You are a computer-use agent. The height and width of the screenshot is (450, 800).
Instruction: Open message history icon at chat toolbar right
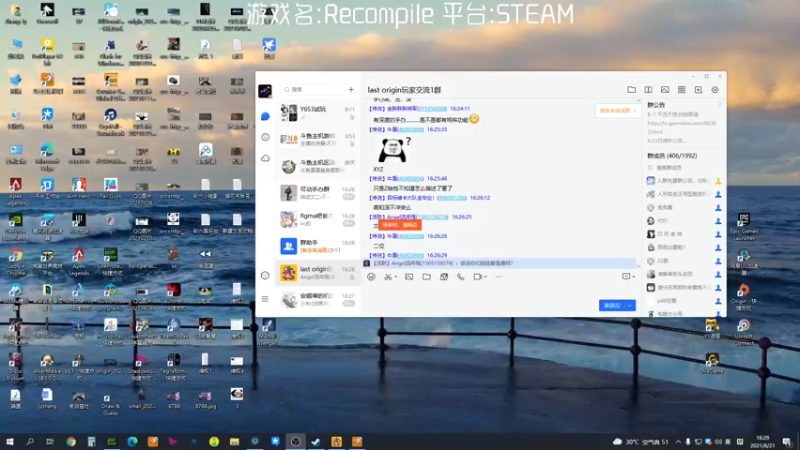pyautogui.click(x=626, y=277)
